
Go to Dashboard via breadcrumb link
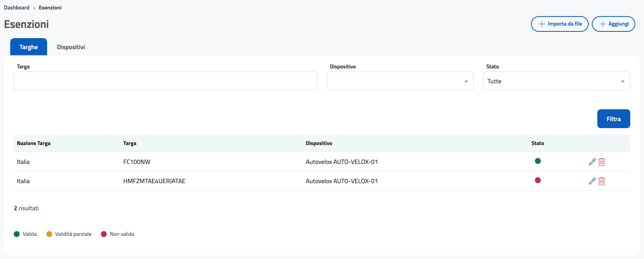16,7
